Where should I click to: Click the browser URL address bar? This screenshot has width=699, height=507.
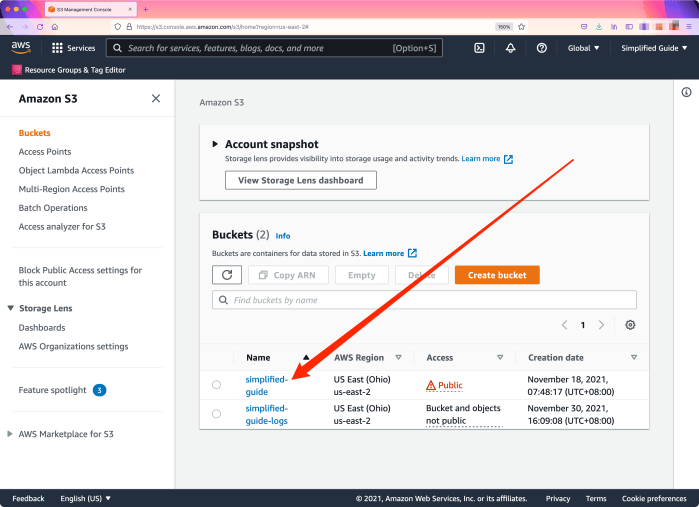303,27
